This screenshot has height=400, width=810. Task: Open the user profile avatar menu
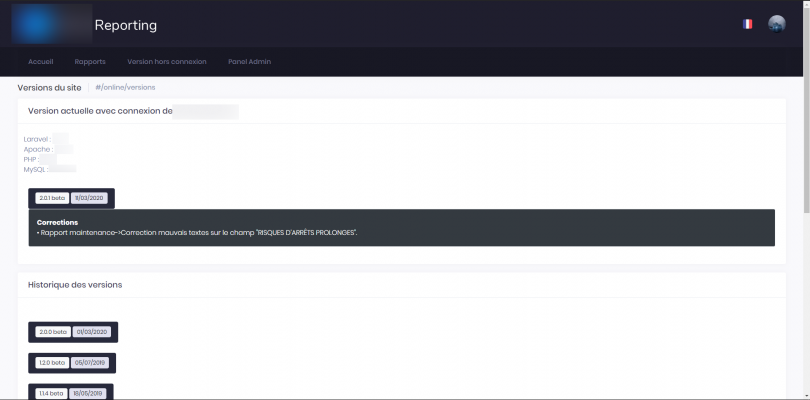[x=777, y=24]
